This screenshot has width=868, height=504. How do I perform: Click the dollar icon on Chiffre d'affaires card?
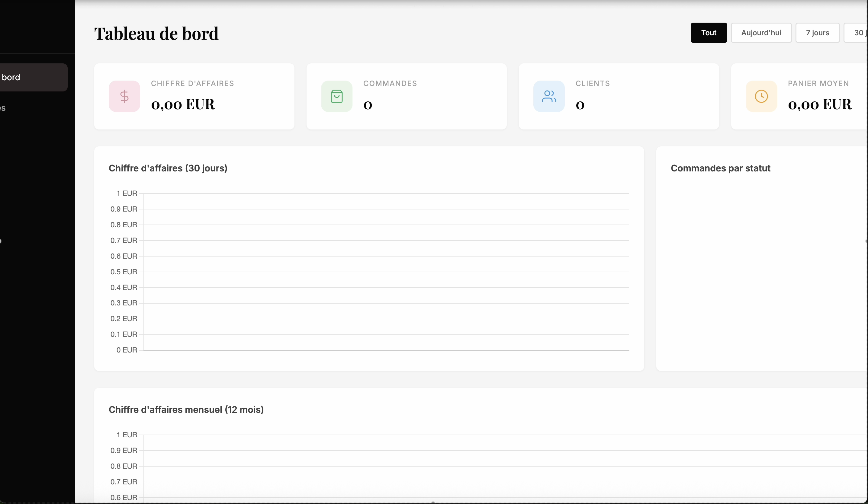pyautogui.click(x=124, y=96)
